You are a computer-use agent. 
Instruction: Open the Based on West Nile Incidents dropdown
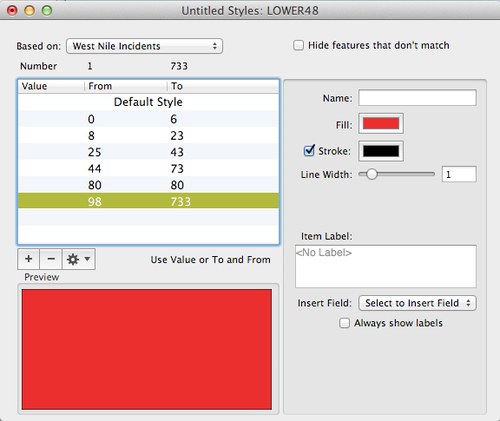click(144, 46)
